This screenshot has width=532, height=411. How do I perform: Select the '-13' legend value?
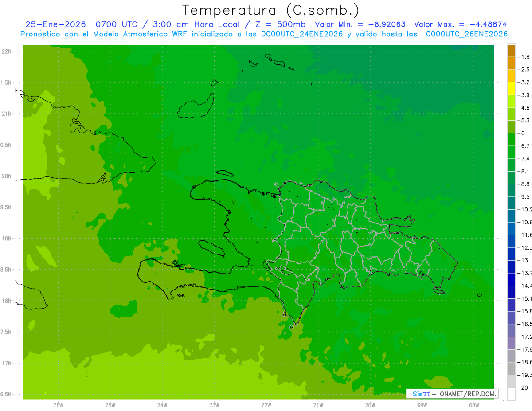pyautogui.click(x=522, y=260)
